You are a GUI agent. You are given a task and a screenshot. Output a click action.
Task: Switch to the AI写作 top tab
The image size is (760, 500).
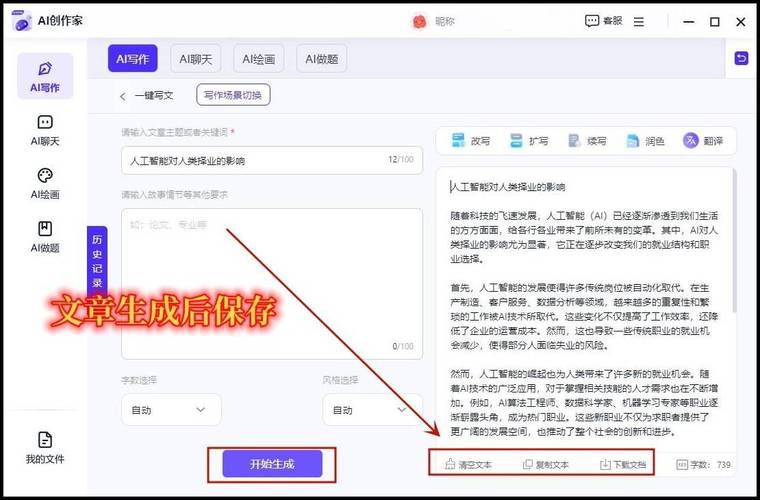[133, 59]
